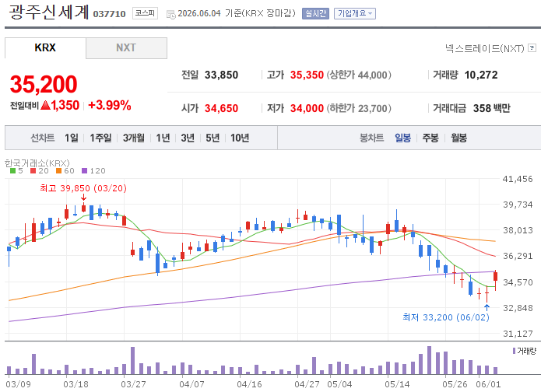Click the previous close value 33,850

222,75
